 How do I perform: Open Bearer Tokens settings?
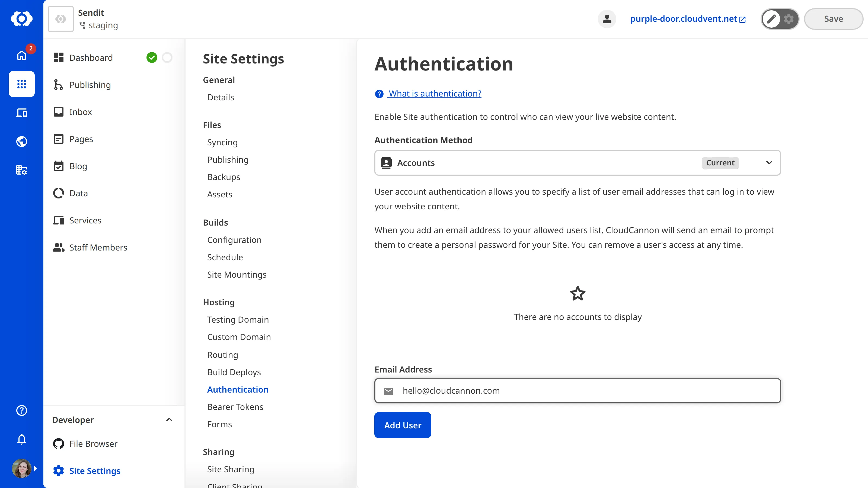(235, 407)
